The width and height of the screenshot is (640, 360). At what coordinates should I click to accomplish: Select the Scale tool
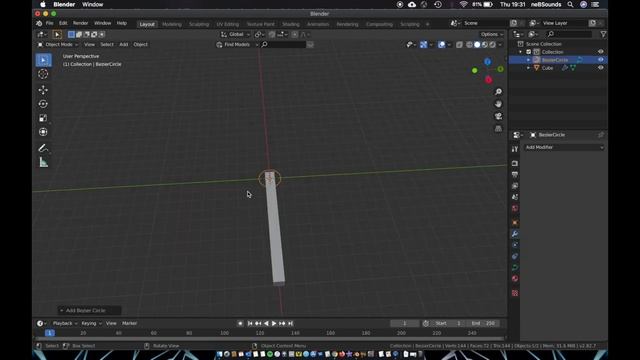(43, 118)
